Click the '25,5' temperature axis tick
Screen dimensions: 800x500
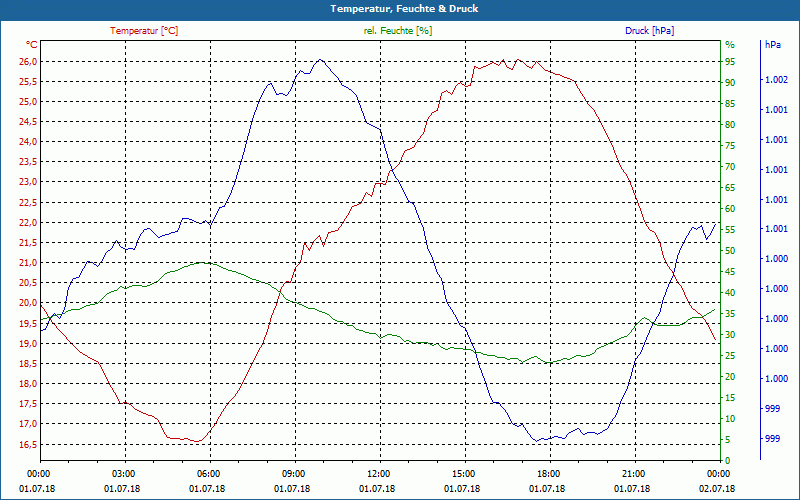(x=28, y=82)
